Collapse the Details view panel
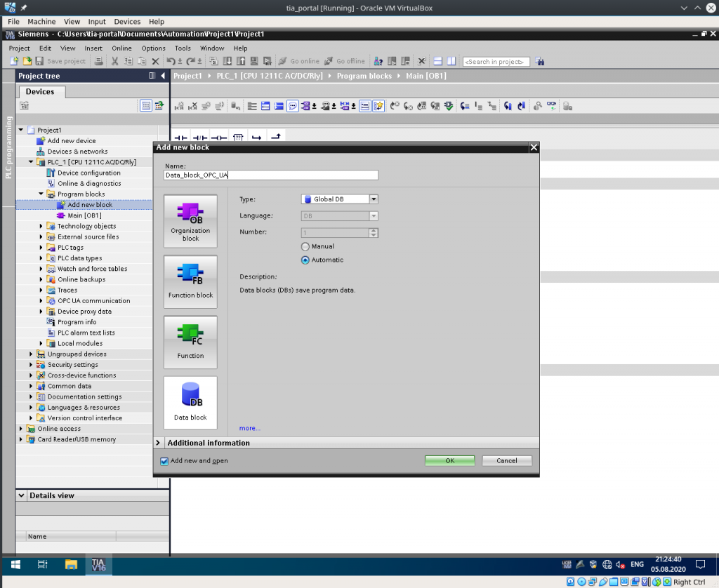This screenshot has width=719, height=588. coord(22,495)
